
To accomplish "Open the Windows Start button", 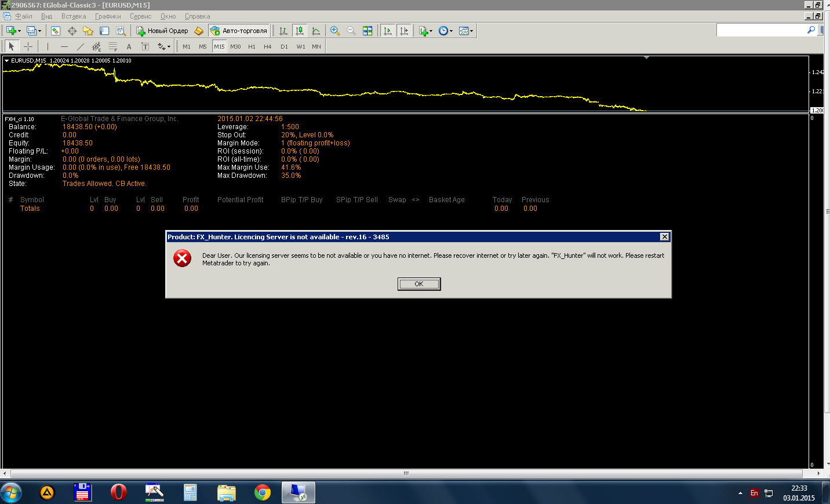I will coord(11,492).
